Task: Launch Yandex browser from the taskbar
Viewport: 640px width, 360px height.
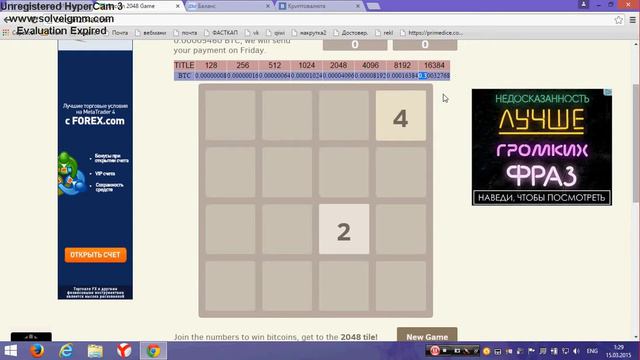Action: (x=124, y=351)
